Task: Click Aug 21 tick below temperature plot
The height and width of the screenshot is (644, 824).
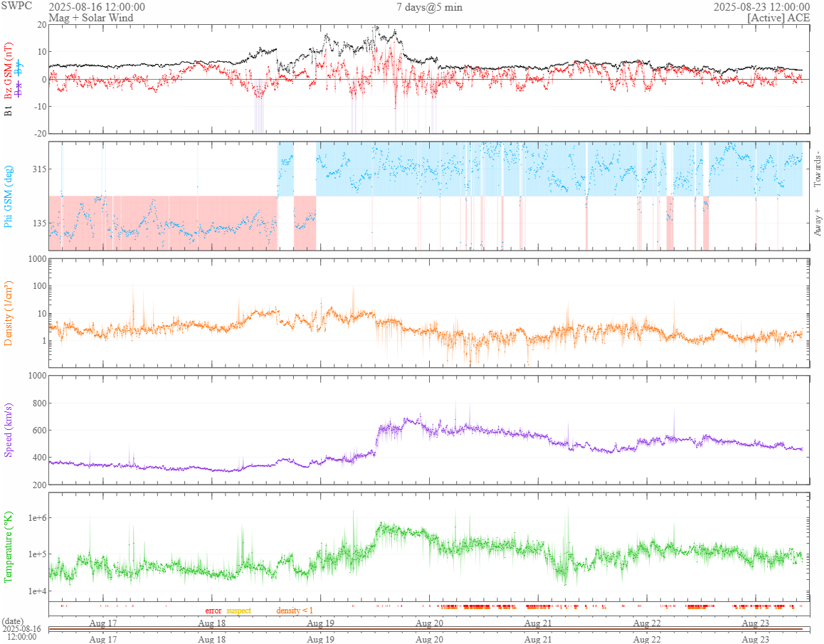Action: [x=538, y=623]
